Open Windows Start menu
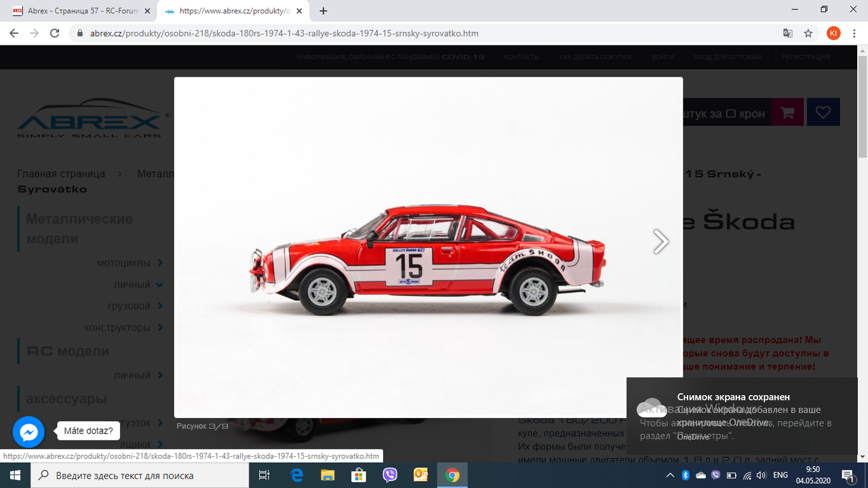This screenshot has width=868, height=488. click(x=16, y=475)
